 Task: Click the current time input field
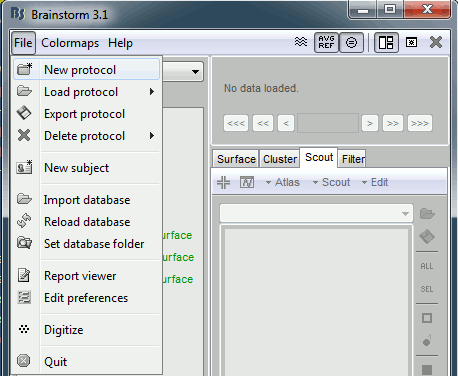[328, 123]
